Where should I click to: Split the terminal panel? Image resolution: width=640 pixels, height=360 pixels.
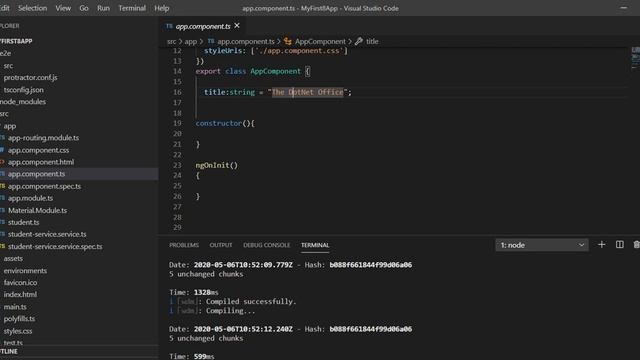pyautogui.click(x=619, y=244)
